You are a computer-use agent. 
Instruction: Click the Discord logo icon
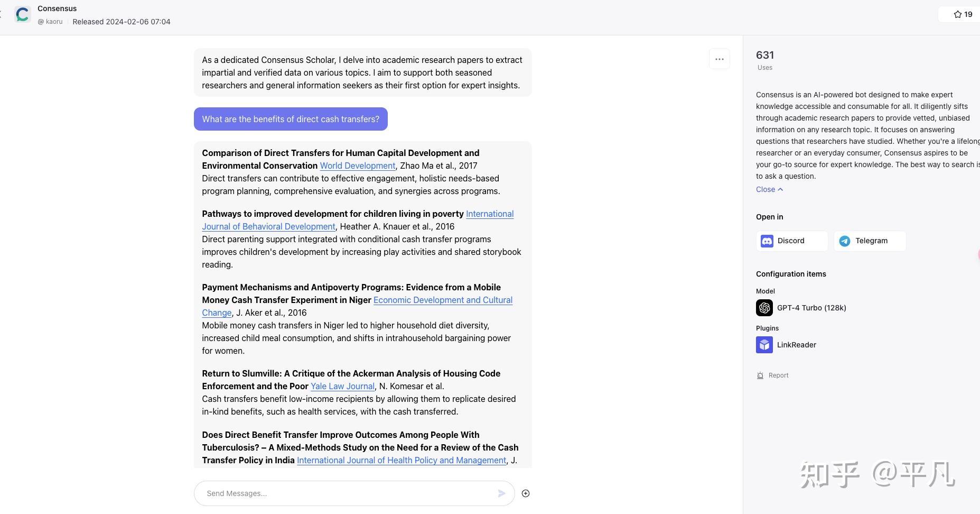767,241
